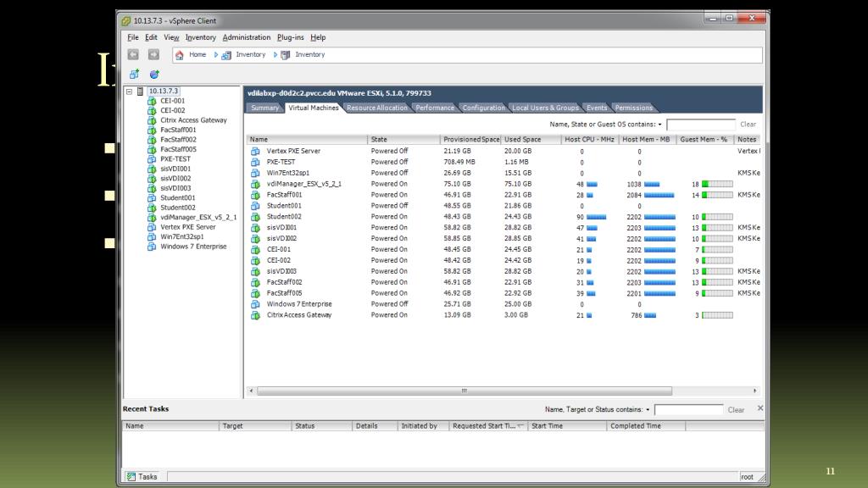The width and height of the screenshot is (868, 488).
Task: Click the PXE-TEST VM icon in the tree
Action: tap(152, 158)
